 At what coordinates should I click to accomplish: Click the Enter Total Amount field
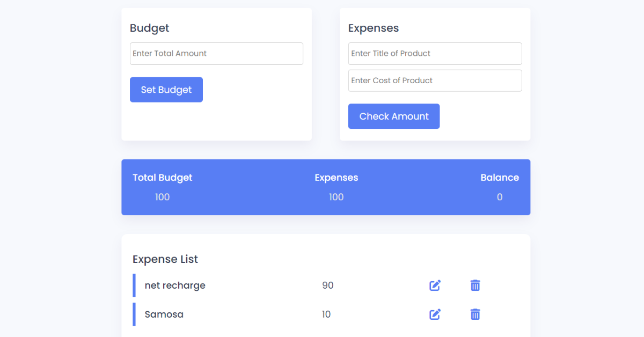click(216, 53)
